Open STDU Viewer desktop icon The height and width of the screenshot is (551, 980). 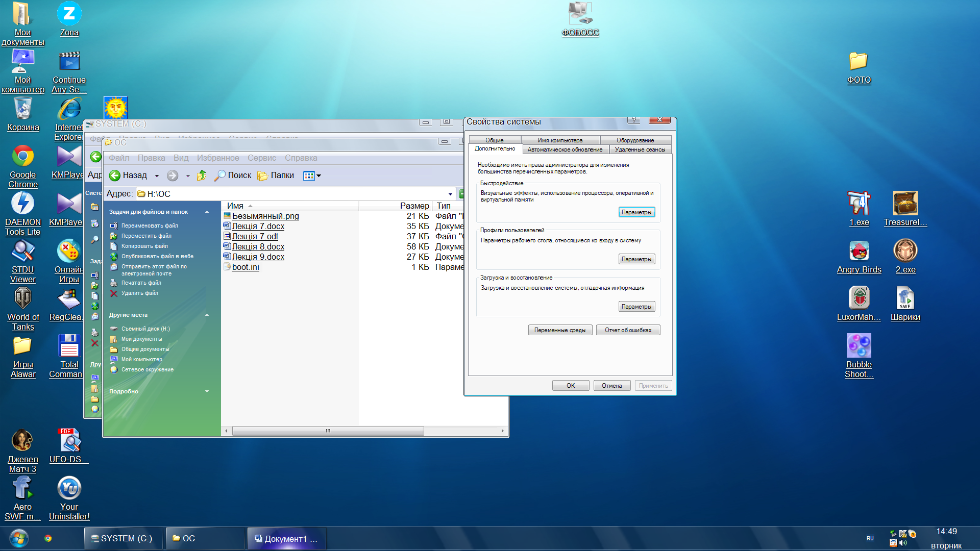pos(23,261)
